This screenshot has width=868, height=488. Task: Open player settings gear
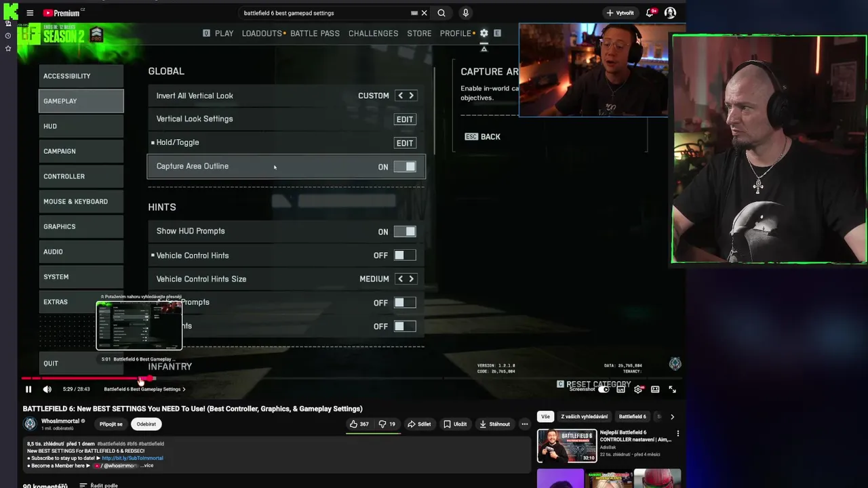(x=638, y=389)
